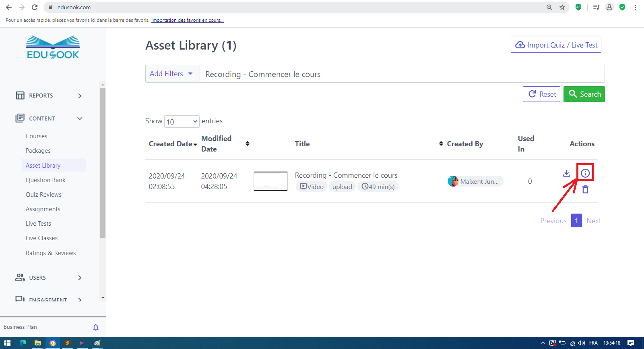Open the Edusook logo home

53,48
